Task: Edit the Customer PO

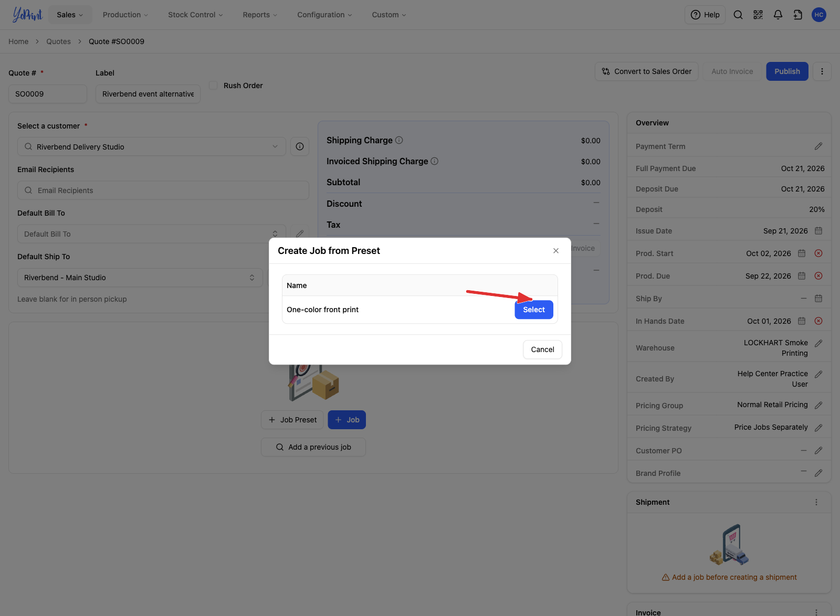Action: pos(818,450)
